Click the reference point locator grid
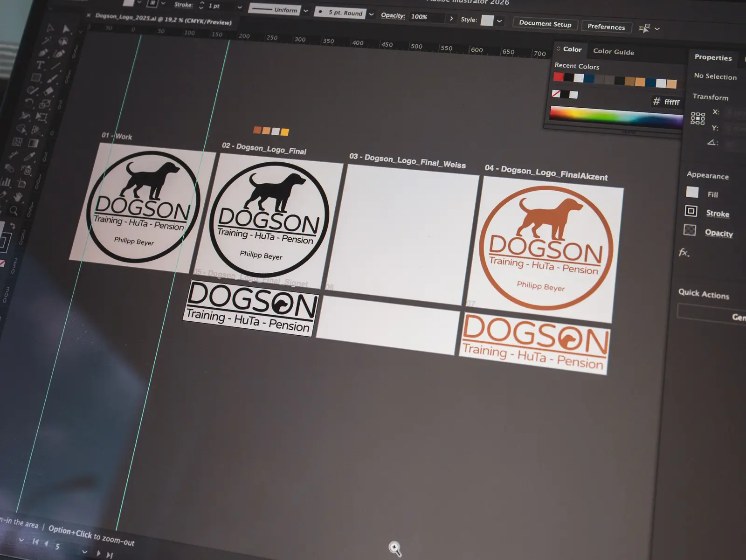746x560 pixels. tap(698, 118)
